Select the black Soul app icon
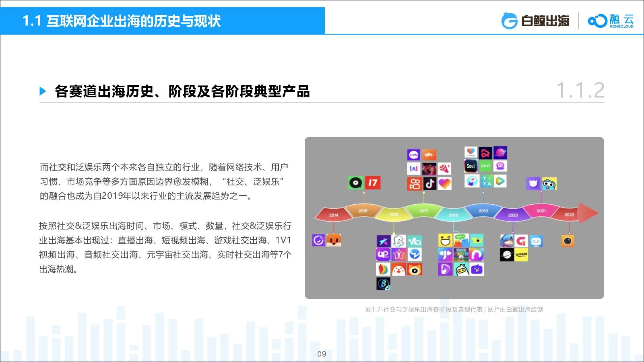644x362 pixels. pos(471,166)
